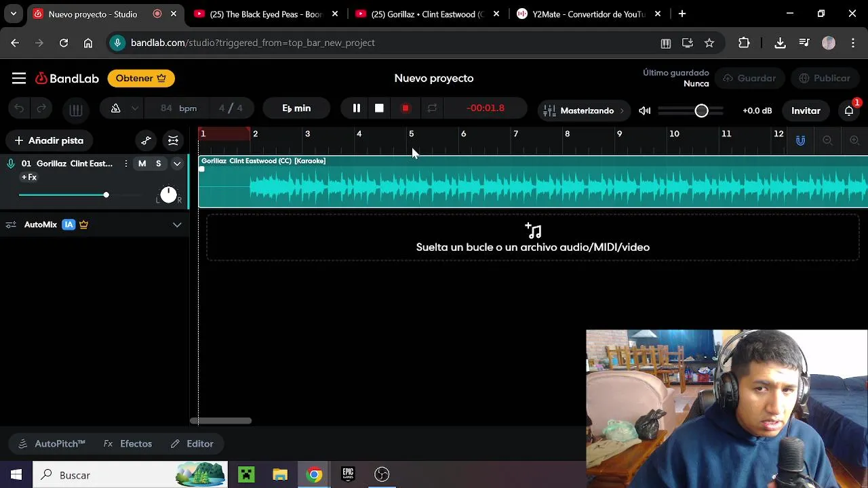Click the Obtener membership button
Screen dimensions: 868x488
(x=141, y=78)
